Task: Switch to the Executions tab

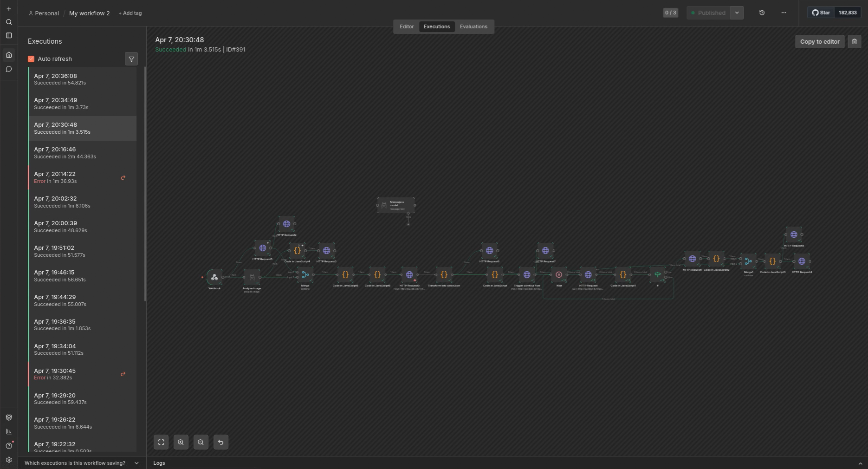Action: tap(437, 27)
